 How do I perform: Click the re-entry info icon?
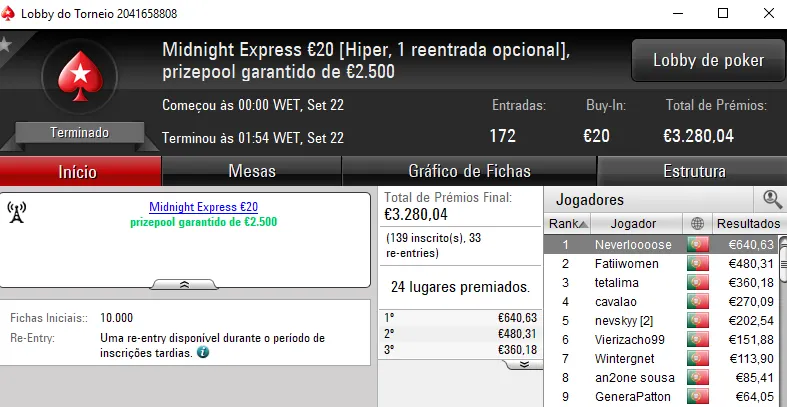pyautogui.click(x=203, y=353)
